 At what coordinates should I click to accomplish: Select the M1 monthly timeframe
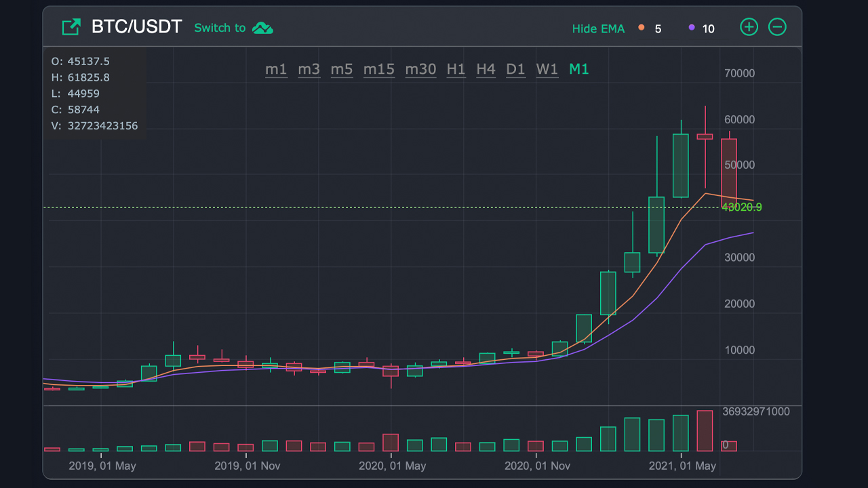[x=579, y=69]
